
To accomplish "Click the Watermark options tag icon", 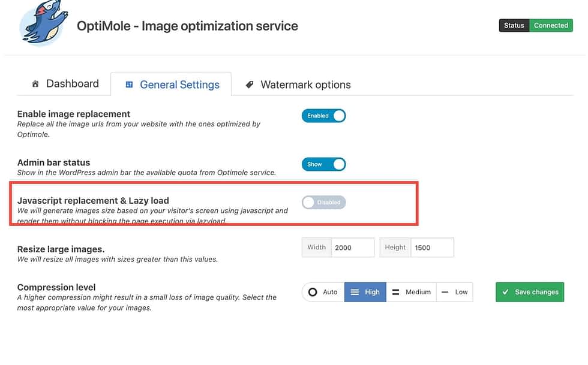I will click(250, 85).
